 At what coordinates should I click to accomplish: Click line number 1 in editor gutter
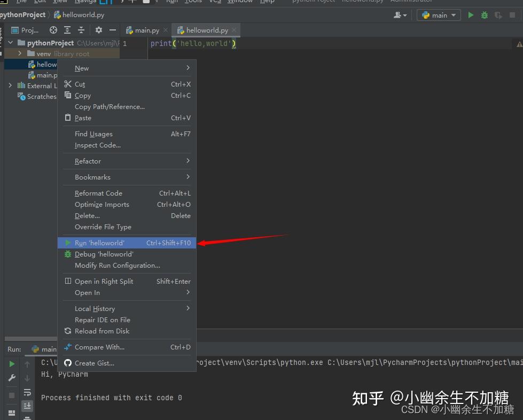[125, 43]
